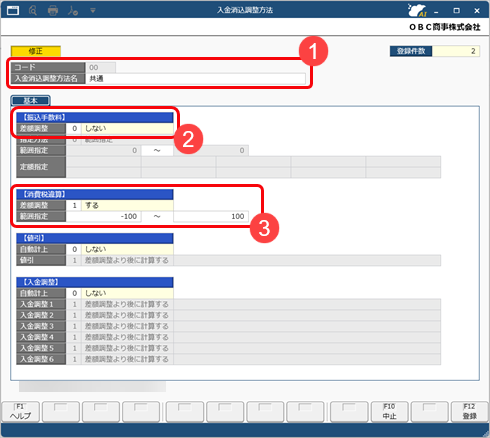Click 消費税違算 range upper value 100
This screenshot has width=490, height=438.
coord(211,216)
